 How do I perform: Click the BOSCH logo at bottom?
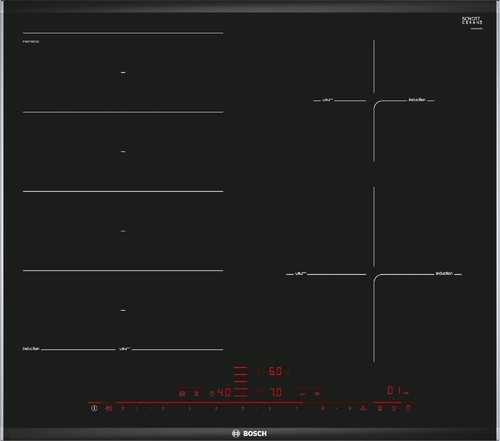coord(249,434)
